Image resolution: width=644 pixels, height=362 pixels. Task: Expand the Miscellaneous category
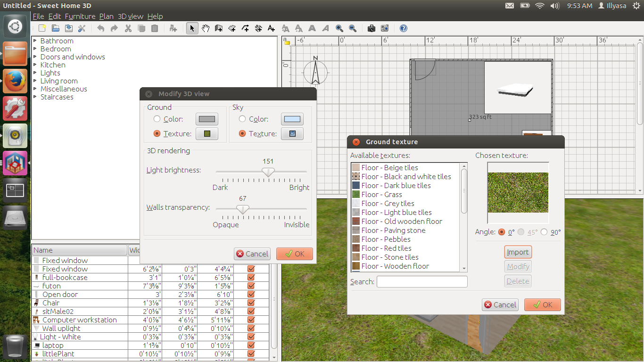coord(35,89)
